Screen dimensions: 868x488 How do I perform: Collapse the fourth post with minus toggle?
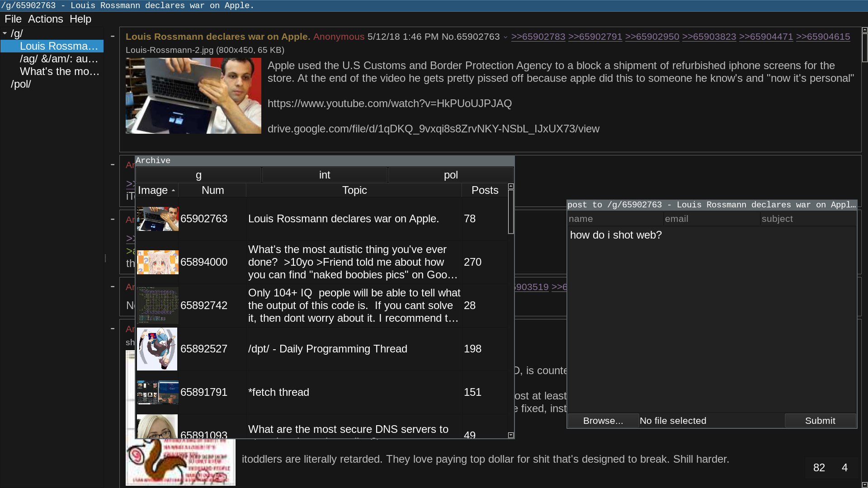coord(113,286)
